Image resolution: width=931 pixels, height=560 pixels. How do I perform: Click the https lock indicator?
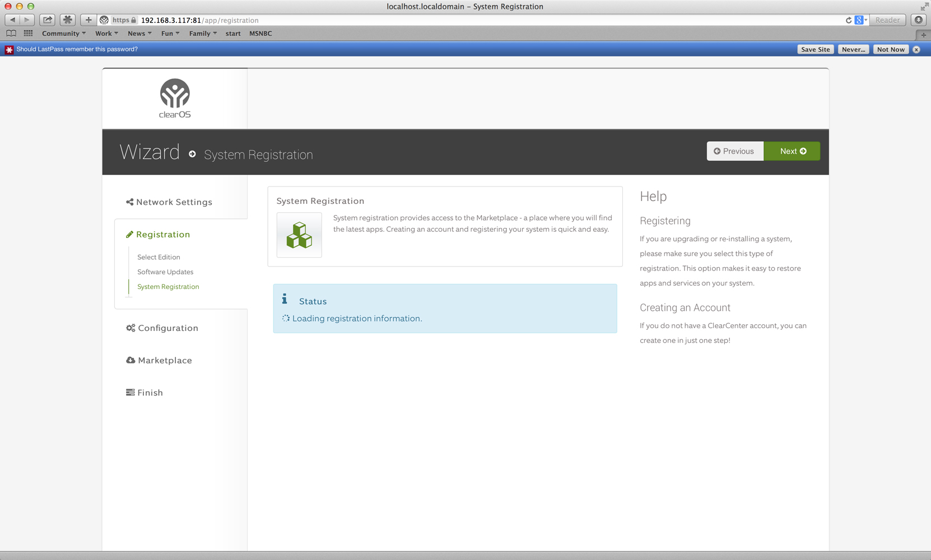(124, 20)
